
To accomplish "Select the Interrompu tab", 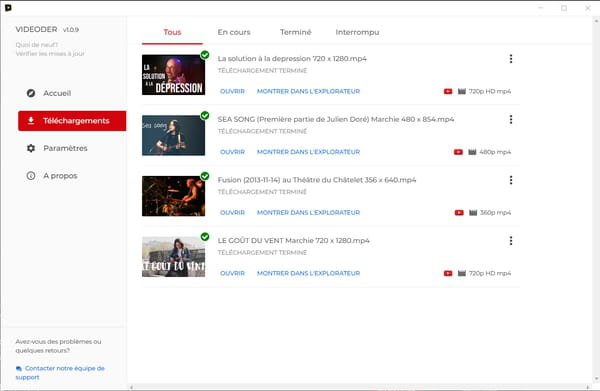I will point(357,32).
